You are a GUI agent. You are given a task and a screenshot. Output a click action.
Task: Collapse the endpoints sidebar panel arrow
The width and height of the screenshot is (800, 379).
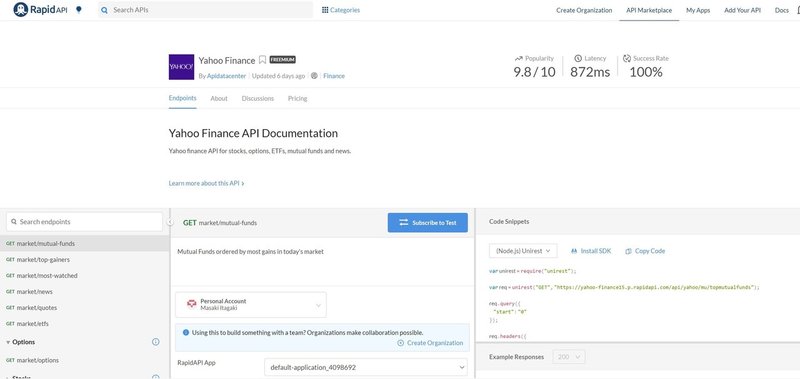coord(170,222)
